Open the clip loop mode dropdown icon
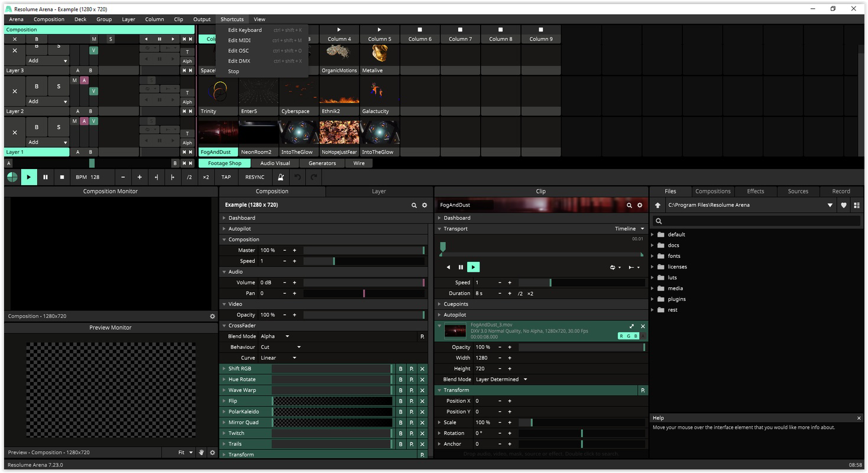This screenshot has height=473, width=868. point(616,267)
